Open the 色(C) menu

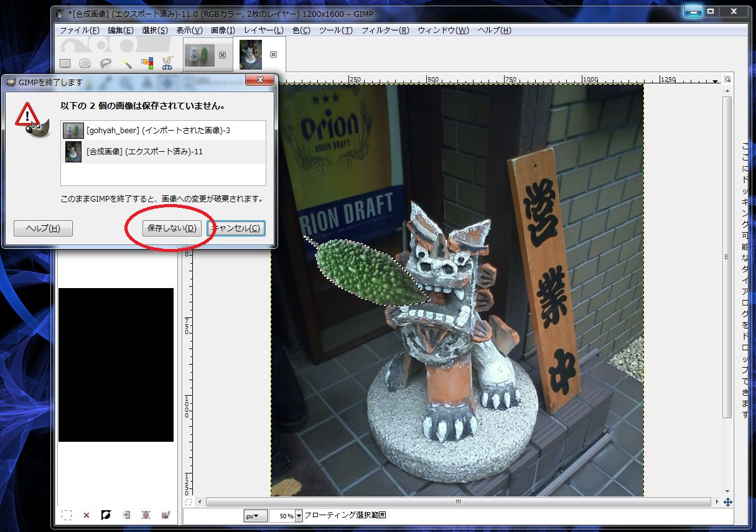(301, 30)
